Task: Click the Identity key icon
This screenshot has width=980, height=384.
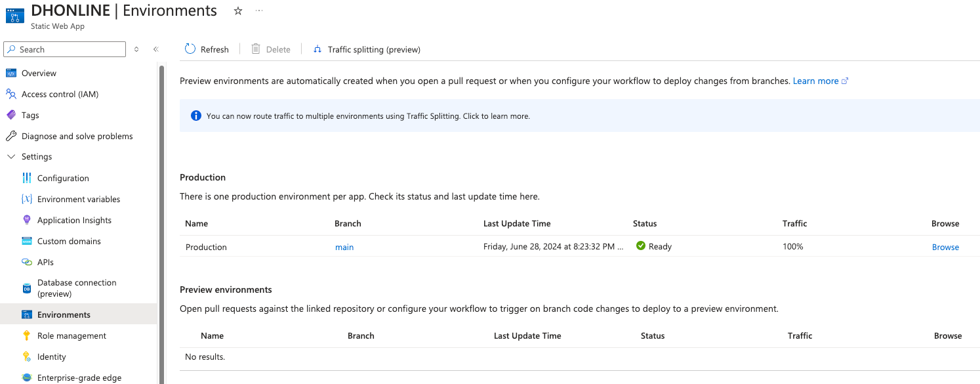Action: point(26,356)
